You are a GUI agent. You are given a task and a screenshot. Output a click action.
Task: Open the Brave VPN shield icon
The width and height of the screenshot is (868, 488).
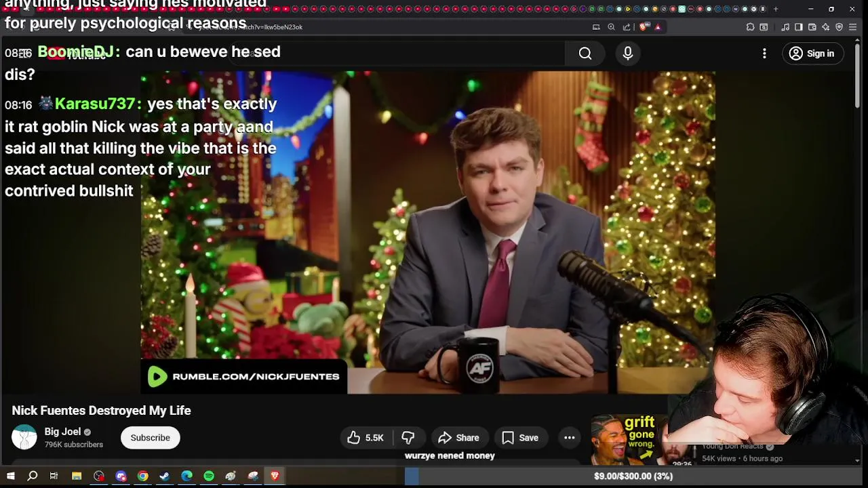[839, 27]
